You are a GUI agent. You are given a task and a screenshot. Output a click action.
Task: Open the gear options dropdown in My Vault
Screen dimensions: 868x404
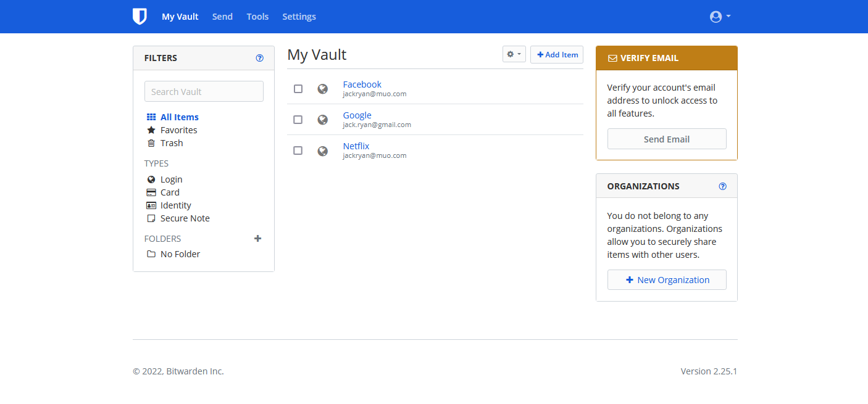(x=514, y=54)
